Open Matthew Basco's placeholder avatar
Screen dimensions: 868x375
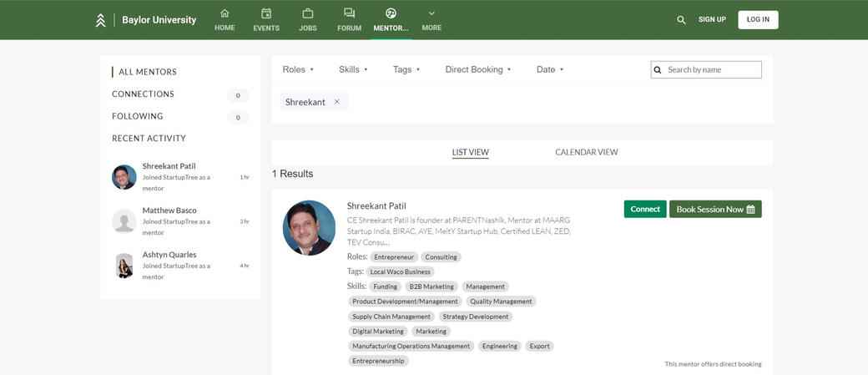tap(124, 221)
